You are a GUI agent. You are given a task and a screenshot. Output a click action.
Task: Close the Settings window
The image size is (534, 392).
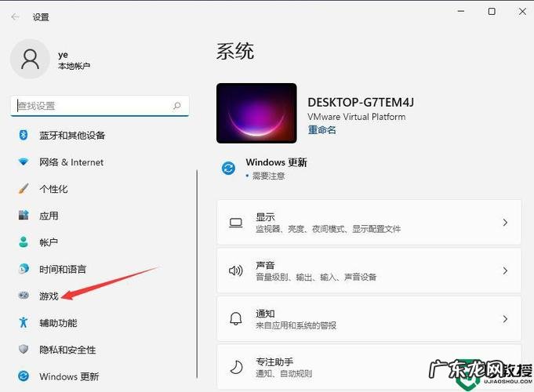522,11
